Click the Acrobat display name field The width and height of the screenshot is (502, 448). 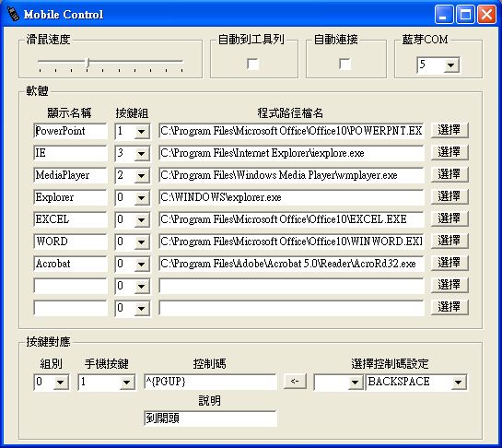pyautogui.click(x=70, y=264)
